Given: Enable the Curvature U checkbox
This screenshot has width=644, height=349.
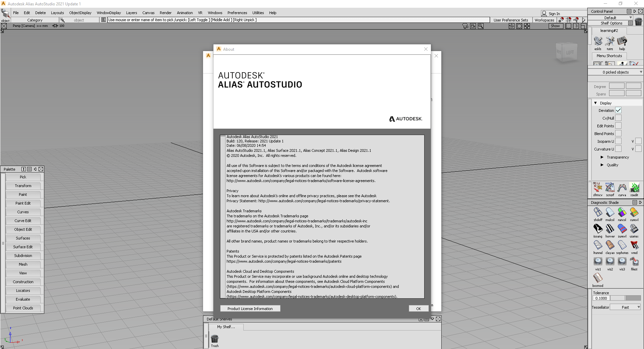Looking at the screenshot, I should click(x=618, y=149).
